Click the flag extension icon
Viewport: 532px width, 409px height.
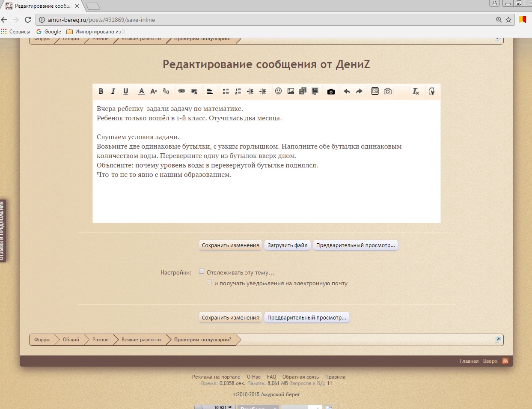point(523,20)
